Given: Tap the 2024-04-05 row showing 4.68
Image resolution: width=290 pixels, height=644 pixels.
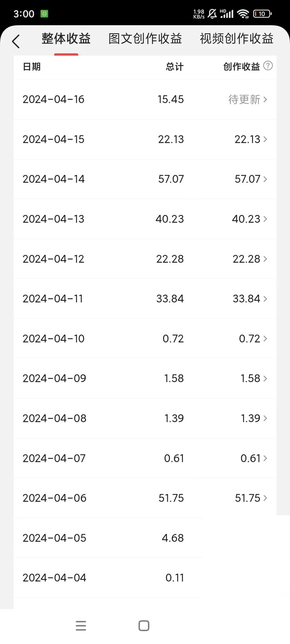Looking at the screenshot, I should coord(108,538).
